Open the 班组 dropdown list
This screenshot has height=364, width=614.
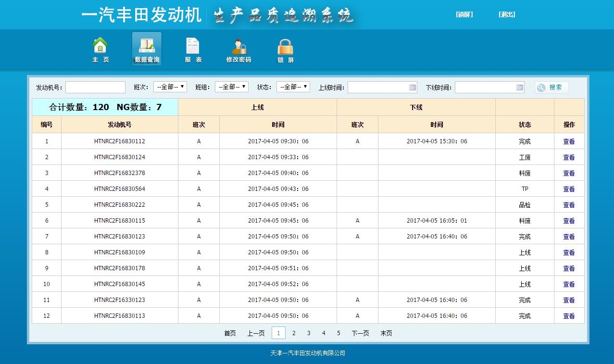232,87
